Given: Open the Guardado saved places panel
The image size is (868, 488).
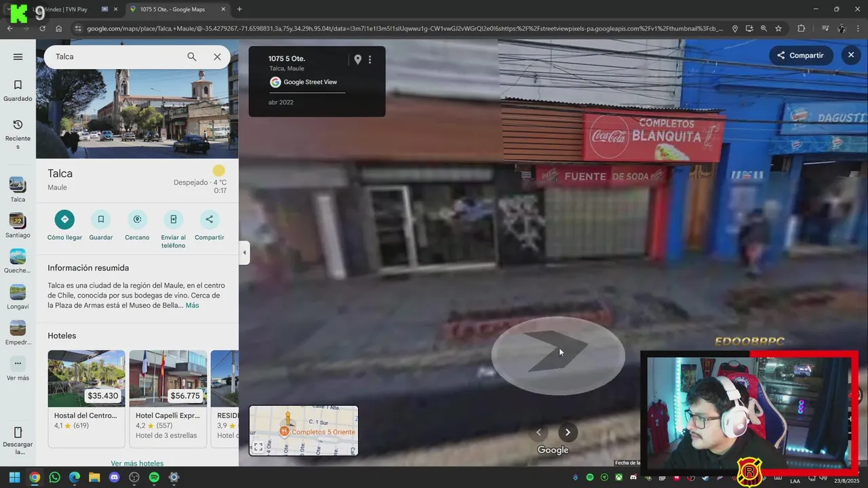Looking at the screenshot, I should tap(18, 91).
